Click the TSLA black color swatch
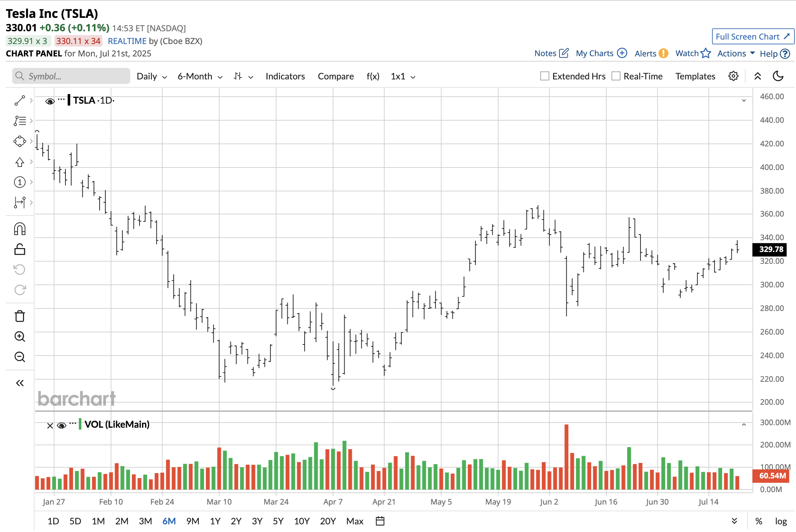Screen dimensions: 796x532 click(x=69, y=100)
